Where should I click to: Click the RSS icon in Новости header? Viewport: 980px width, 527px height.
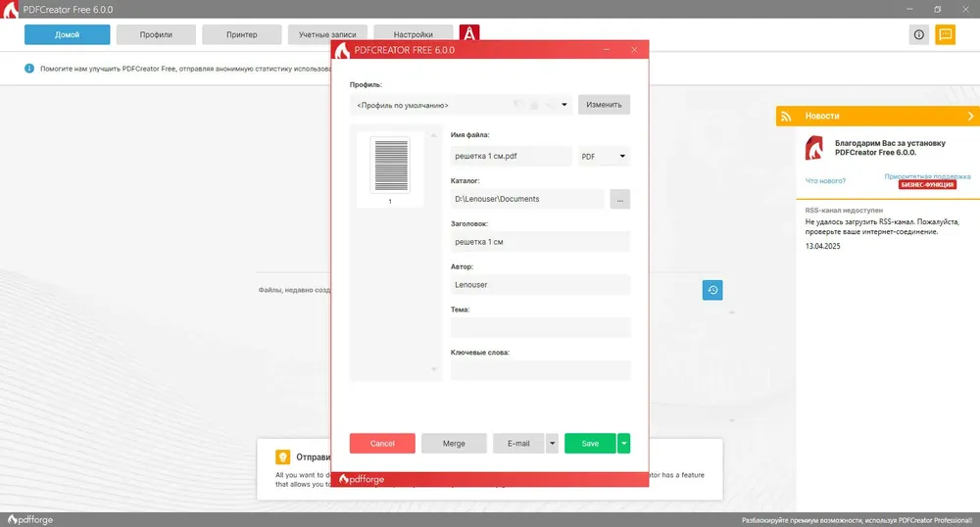tap(786, 117)
